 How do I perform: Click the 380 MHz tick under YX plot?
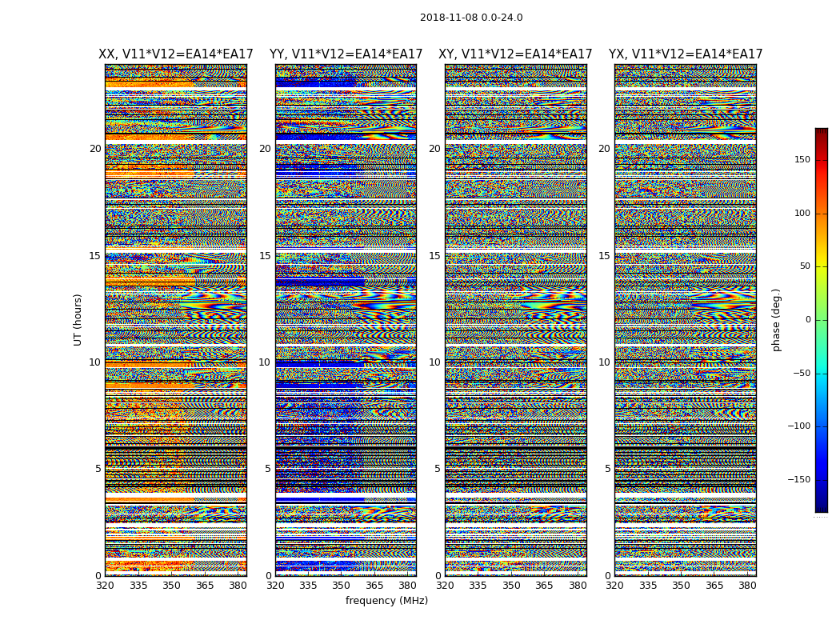coord(747,586)
